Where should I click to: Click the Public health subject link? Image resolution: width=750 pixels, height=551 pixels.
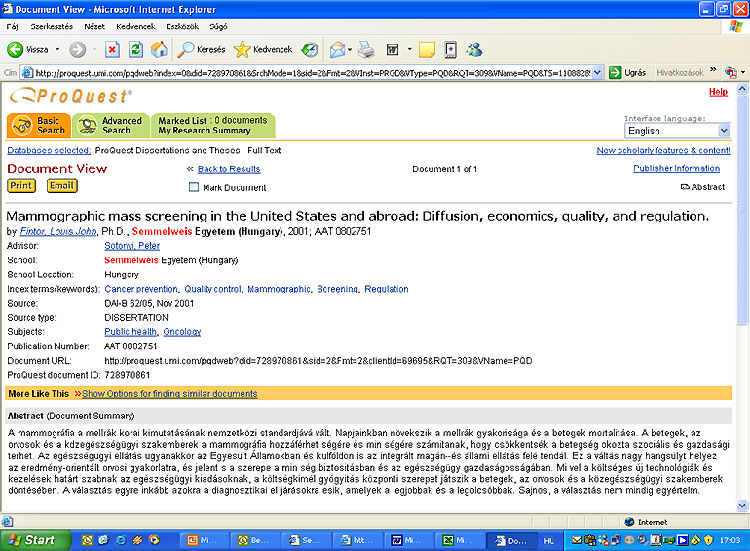[x=131, y=331]
